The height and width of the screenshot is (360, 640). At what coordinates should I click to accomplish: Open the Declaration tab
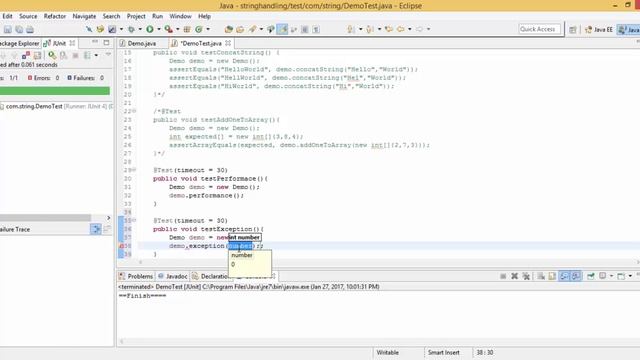click(211, 276)
